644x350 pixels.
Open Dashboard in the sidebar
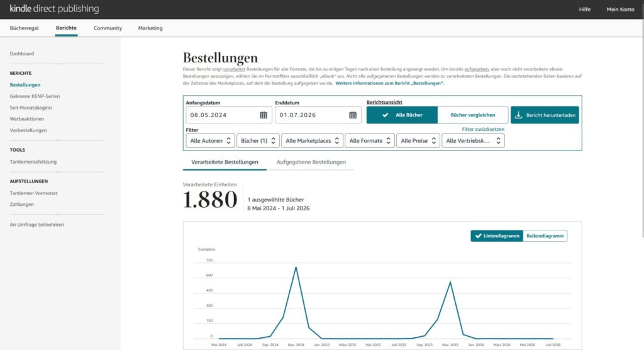22,54
